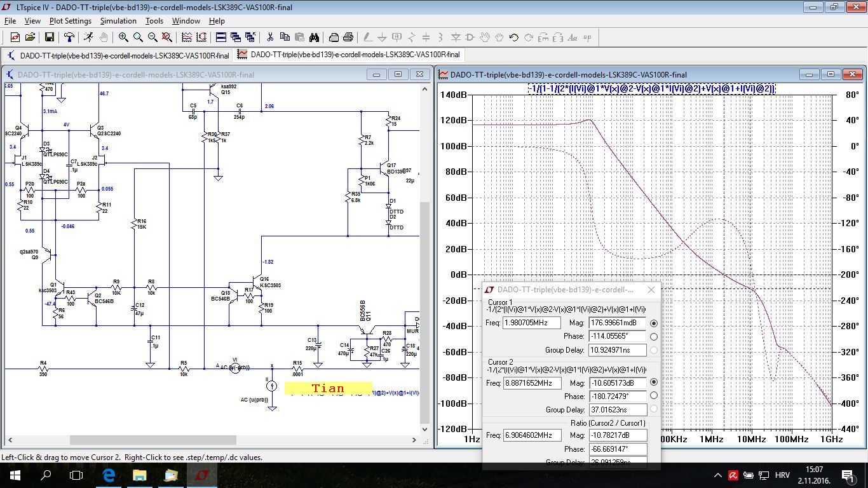Click the Zoom In magnifier icon
The image size is (868, 488).
(x=124, y=37)
